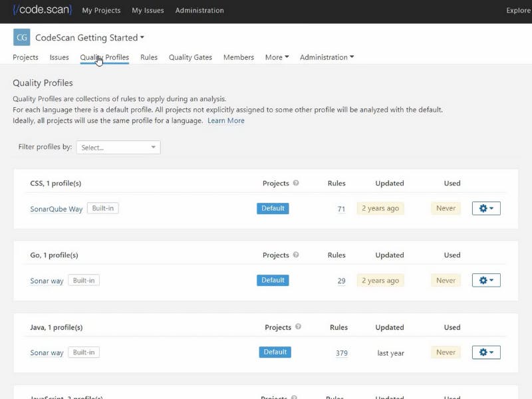Viewport: 532px width, 399px height.
Task: Open gear menu for Go Sonar way profile
Action: [x=486, y=280]
